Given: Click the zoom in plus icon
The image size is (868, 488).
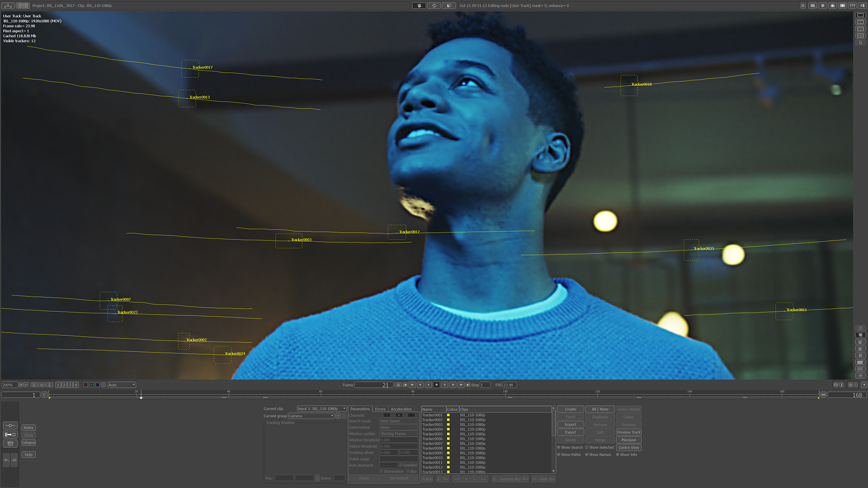Looking at the screenshot, I should point(21,385).
